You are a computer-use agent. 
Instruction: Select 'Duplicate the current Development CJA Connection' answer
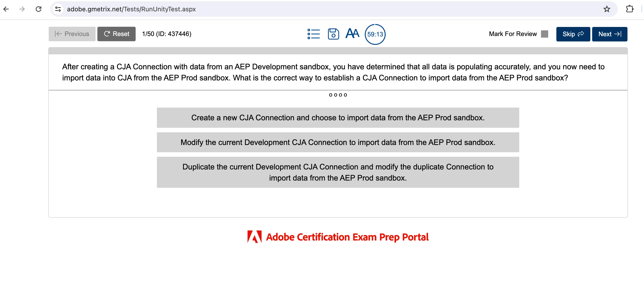tap(338, 172)
